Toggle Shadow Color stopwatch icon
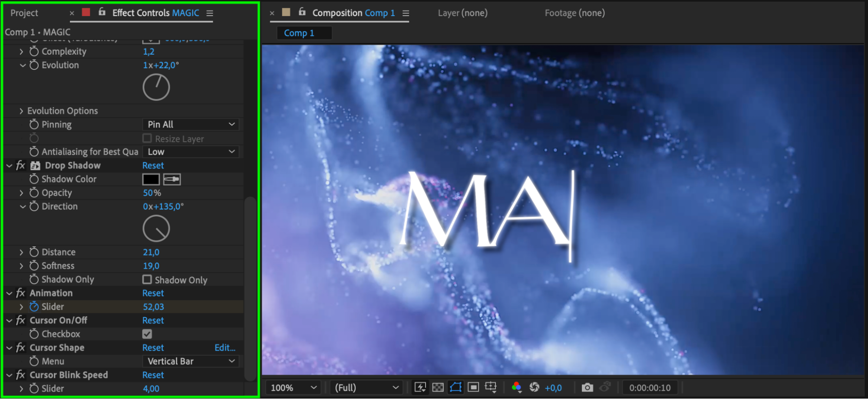This screenshot has height=399, width=868. [x=34, y=179]
